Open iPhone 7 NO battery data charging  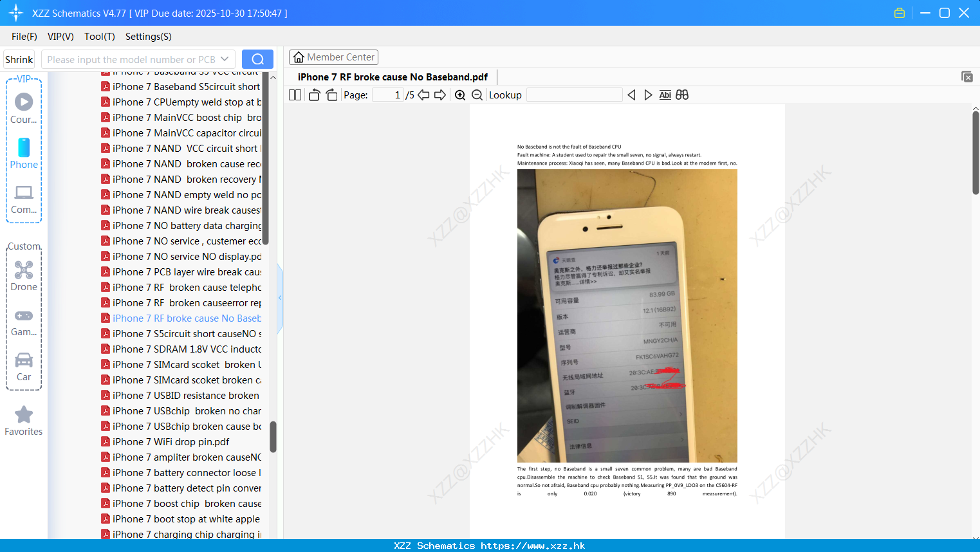tap(181, 226)
